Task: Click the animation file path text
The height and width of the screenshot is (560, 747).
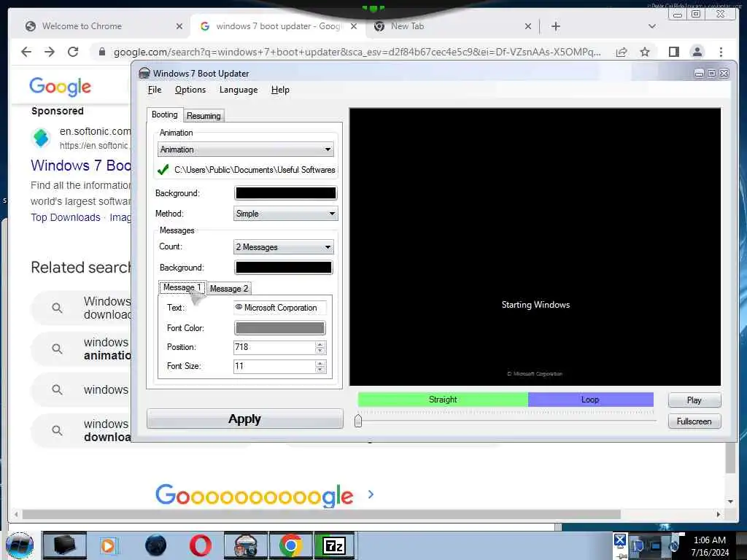Action: tap(255, 169)
